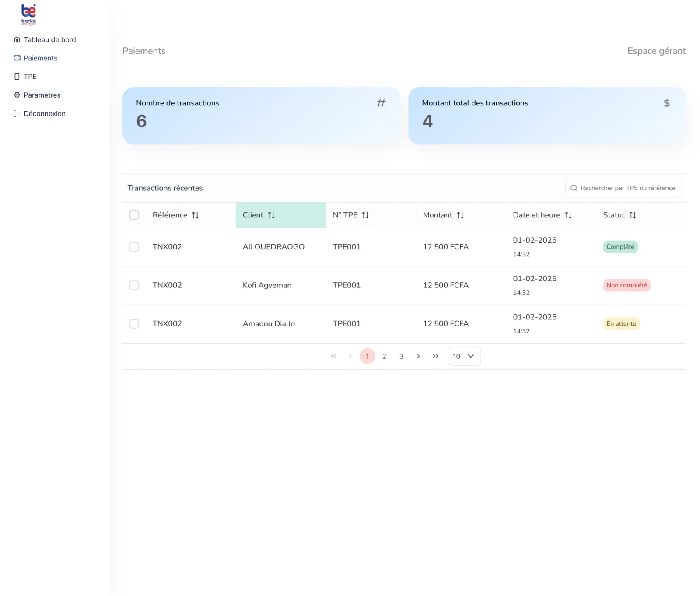Image resolution: width=700 pixels, height=596 pixels.
Task: Open Paiements menu item
Action: (35, 58)
